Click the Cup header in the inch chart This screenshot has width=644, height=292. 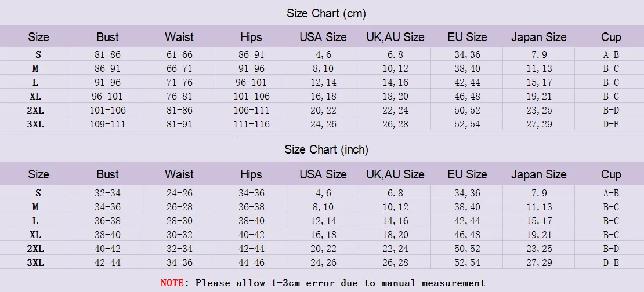611,174
